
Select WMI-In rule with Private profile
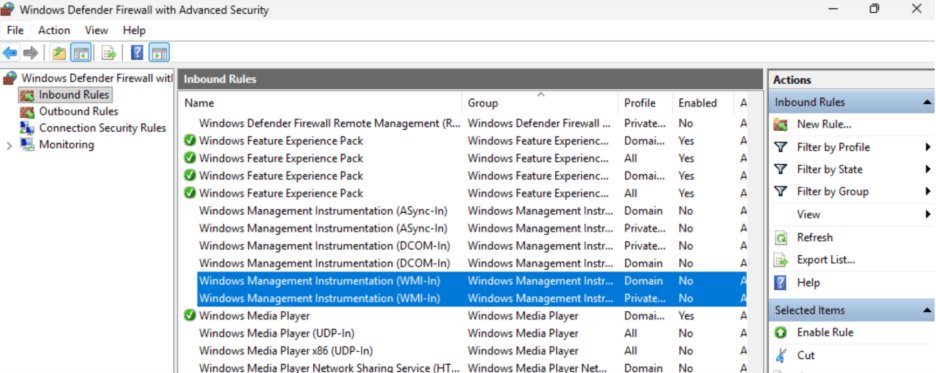[x=472, y=298]
